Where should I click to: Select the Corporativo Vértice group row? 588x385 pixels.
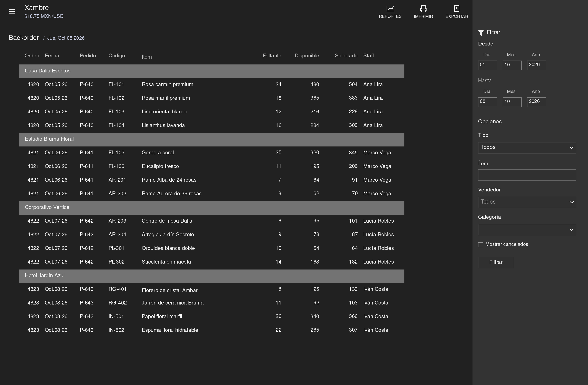(x=212, y=208)
